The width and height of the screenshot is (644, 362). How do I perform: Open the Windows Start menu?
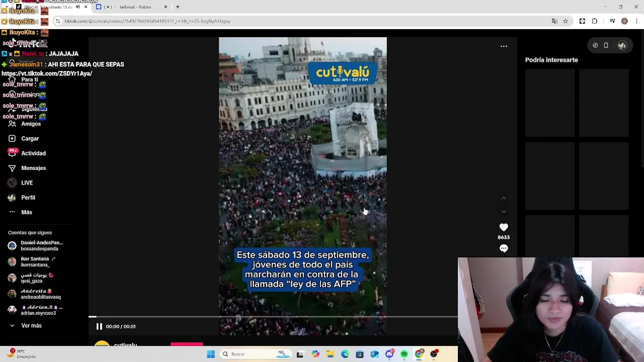[211, 354]
